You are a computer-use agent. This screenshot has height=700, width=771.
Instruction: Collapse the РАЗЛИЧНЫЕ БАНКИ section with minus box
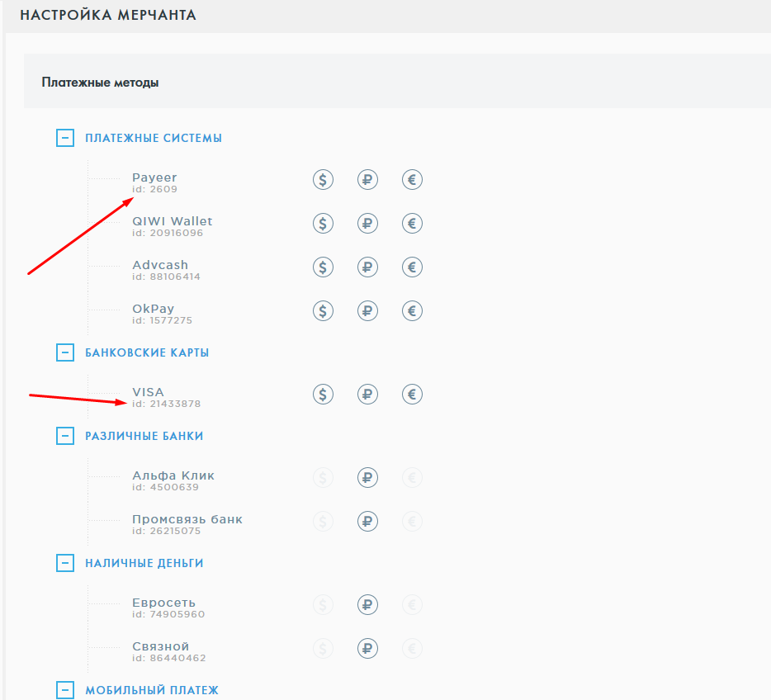pos(65,436)
